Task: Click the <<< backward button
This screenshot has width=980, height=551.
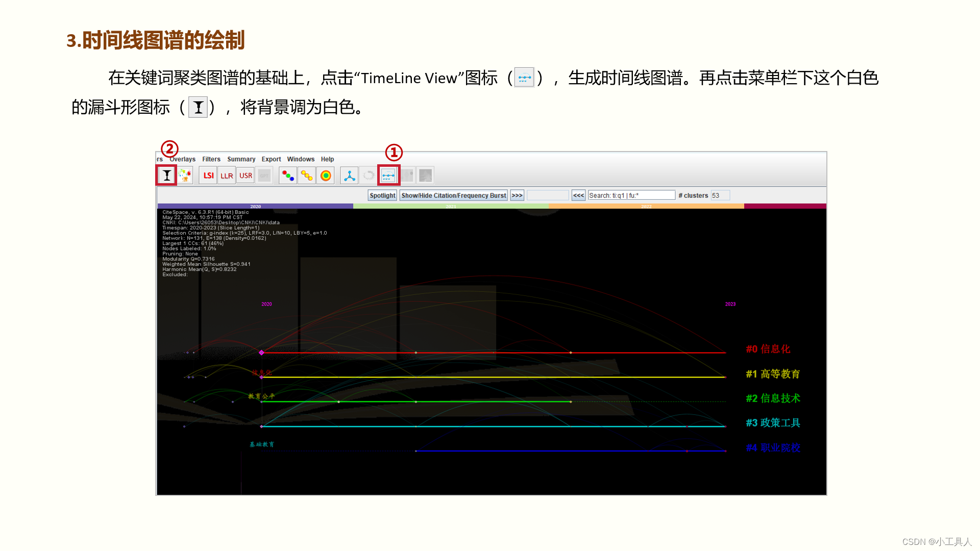Action: click(x=578, y=195)
